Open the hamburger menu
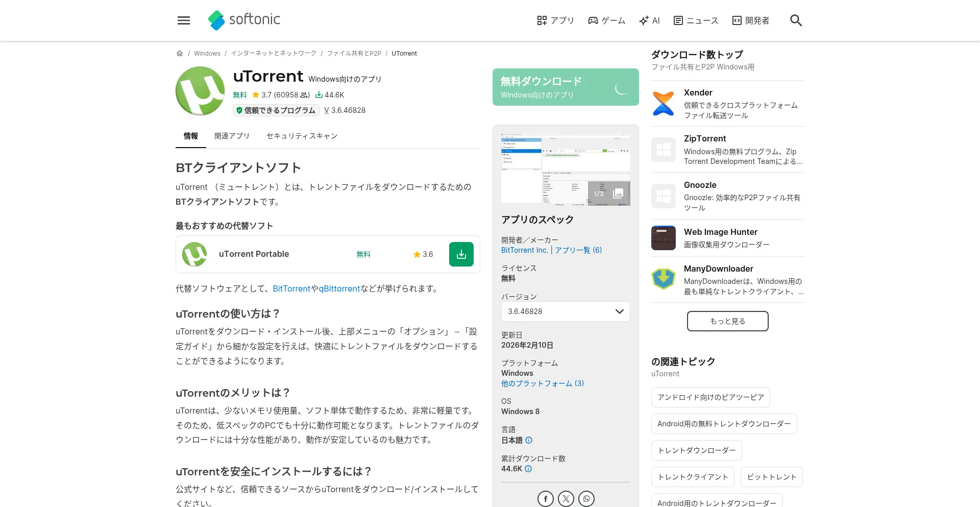 click(x=184, y=20)
